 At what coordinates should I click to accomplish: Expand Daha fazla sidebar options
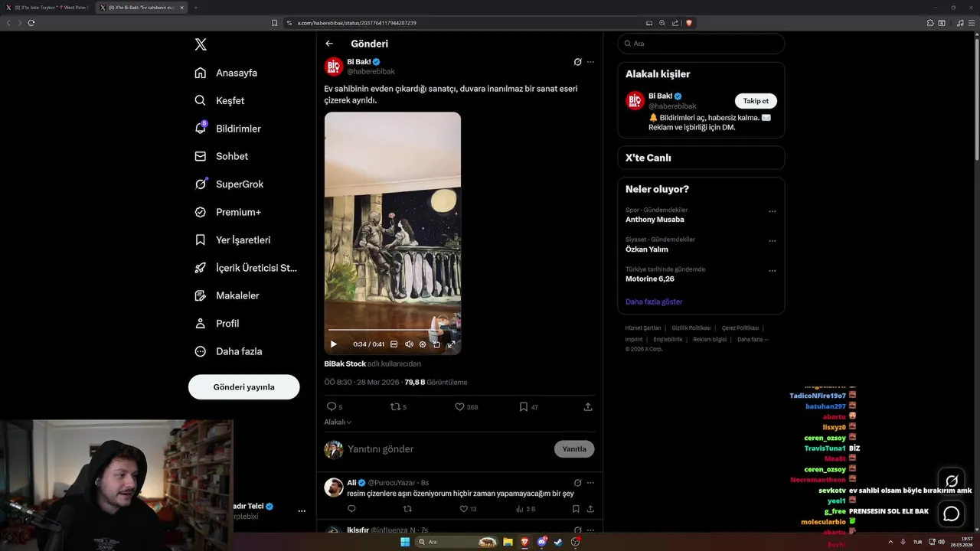pos(228,351)
